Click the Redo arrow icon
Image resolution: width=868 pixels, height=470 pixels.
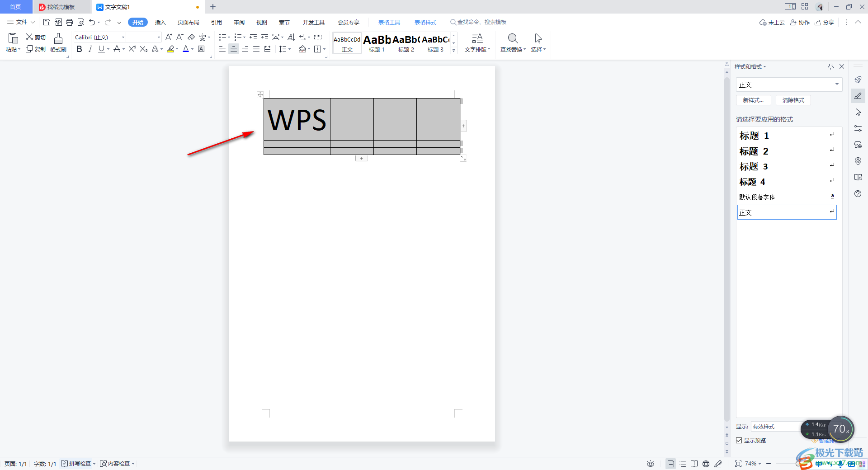(x=108, y=22)
